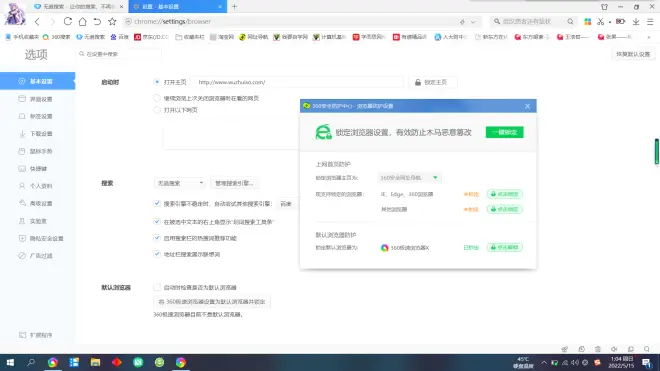Toggle search bar hot word recommendation checkbox
The image size is (660, 371).
pos(157,238)
